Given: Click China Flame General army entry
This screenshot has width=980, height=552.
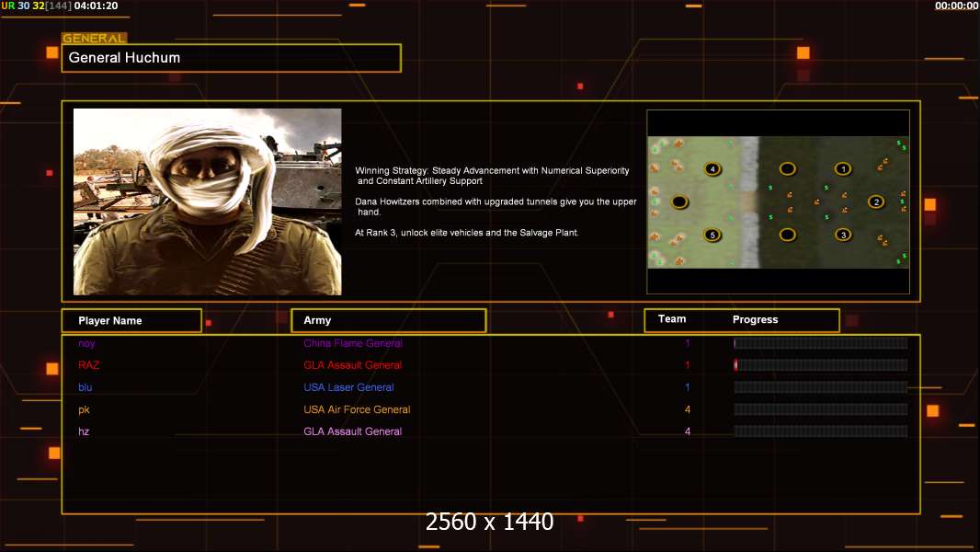Looking at the screenshot, I should tap(353, 343).
